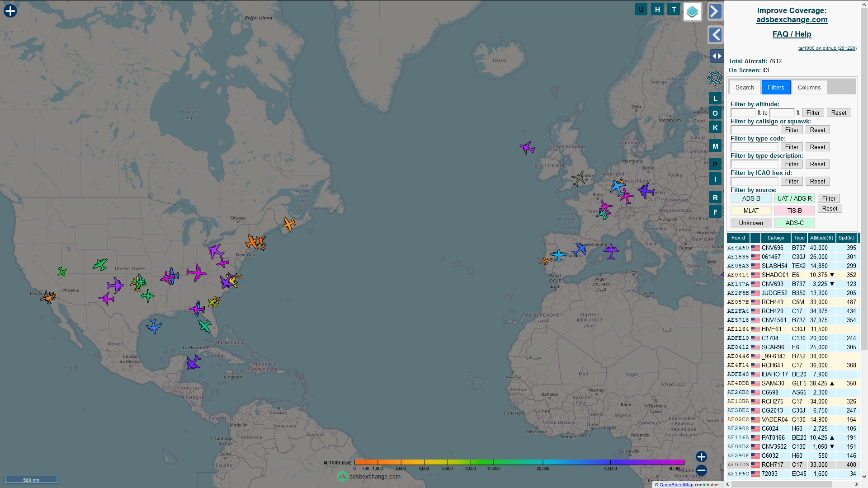
Task: Open the settings gear icon
Action: click(x=715, y=78)
